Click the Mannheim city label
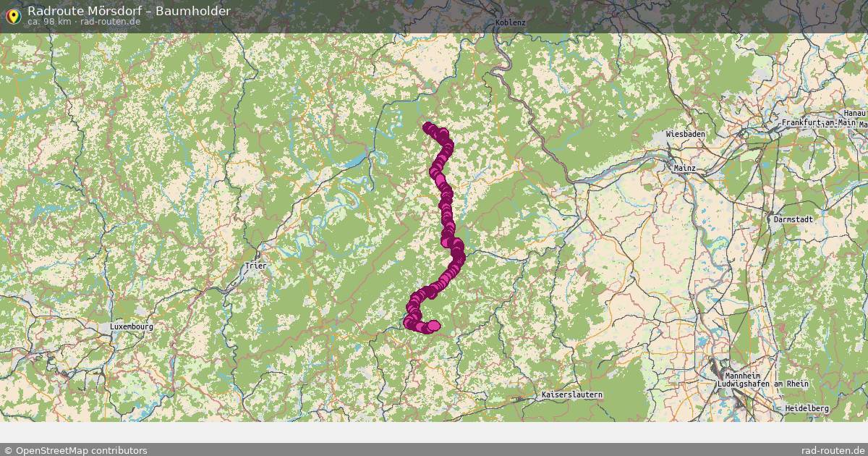The width and height of the screenshot is (868, 456). pyautogui.click(x=741, y=376)
